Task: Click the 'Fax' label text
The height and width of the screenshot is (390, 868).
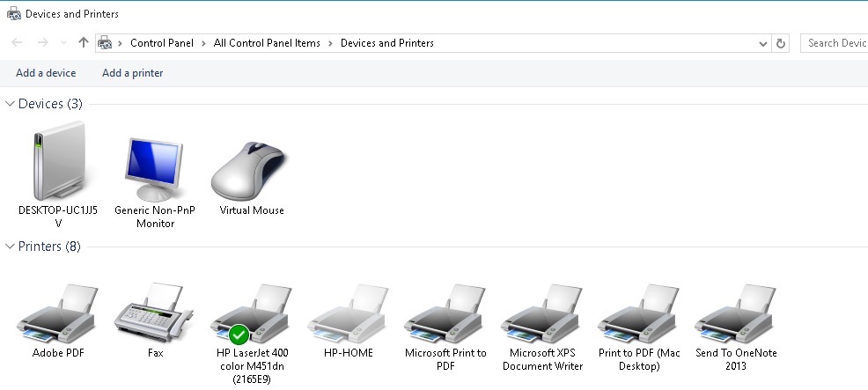Action: click(156, 353)
